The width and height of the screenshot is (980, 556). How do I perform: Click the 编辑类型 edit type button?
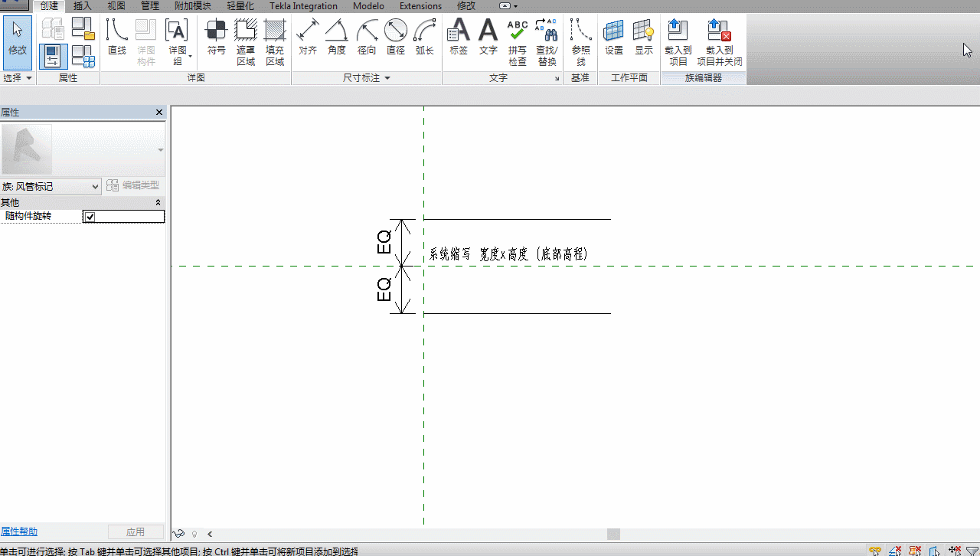coord(133,185)
